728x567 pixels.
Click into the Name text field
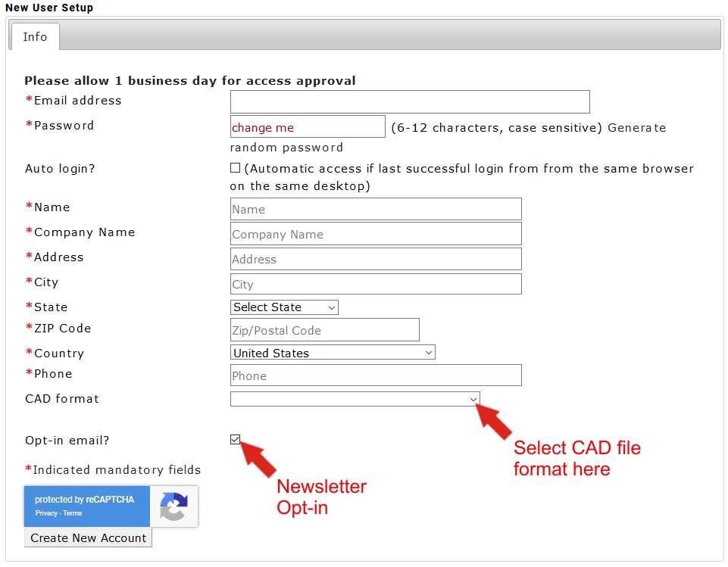[x=376, y=209]
